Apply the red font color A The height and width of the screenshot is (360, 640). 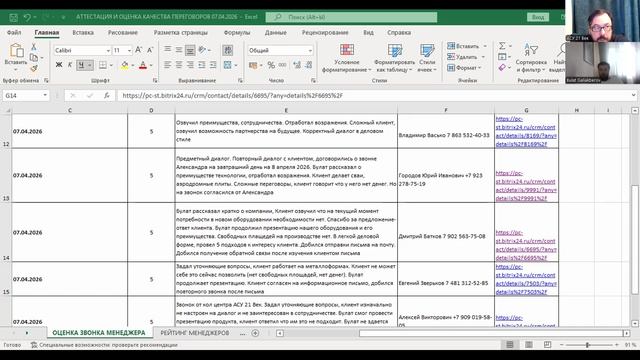(x=143, y=65)
